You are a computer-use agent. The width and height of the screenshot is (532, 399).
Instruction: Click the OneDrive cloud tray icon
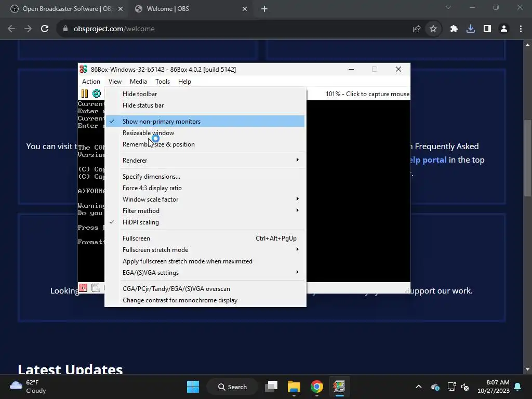point(435,387)
